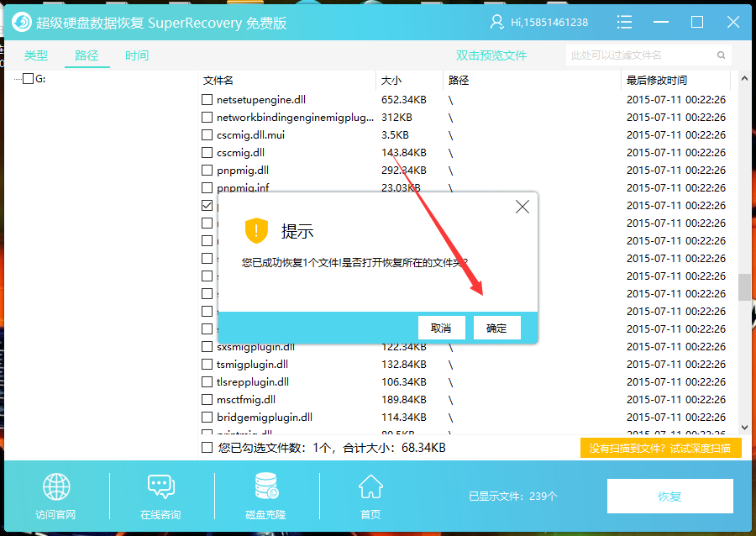Launch the 磁盘克隆 disk clone icon
Image resolution: width=756 pixels, height=536 pixels.
point(266,486)
